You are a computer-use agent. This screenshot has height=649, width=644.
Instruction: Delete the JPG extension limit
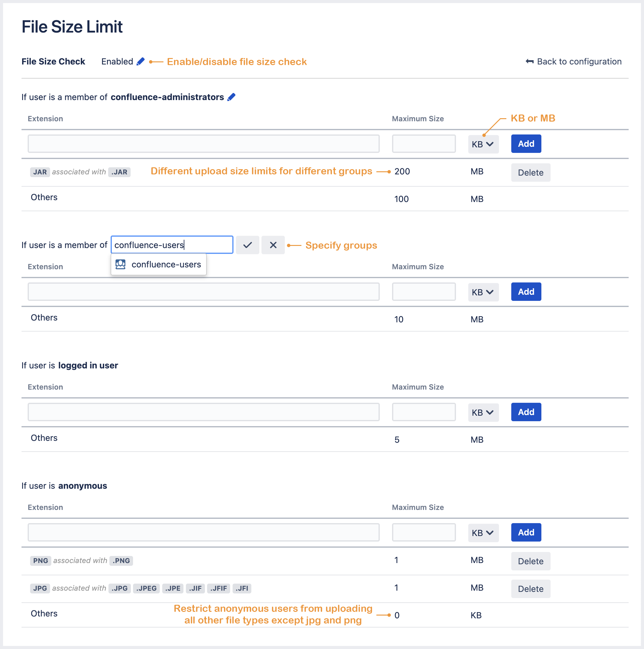(x=530, y=589)
